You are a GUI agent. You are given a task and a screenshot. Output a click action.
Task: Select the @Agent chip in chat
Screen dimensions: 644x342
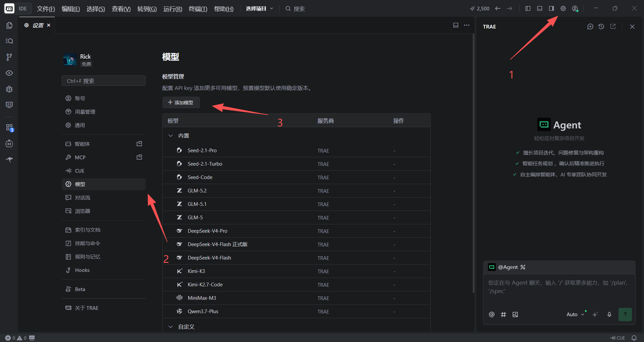[503, 267]
